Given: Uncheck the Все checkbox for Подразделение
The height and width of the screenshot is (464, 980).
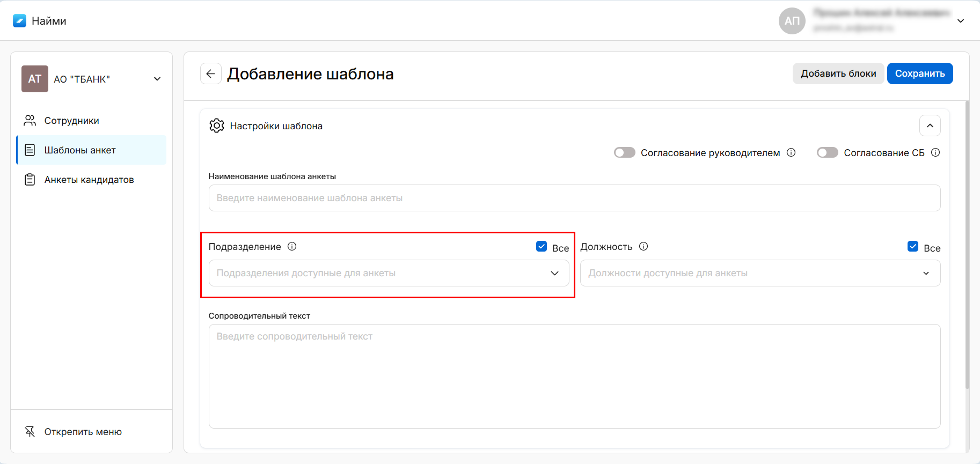Looking at the screenshot, I should [x=542, y=246].
